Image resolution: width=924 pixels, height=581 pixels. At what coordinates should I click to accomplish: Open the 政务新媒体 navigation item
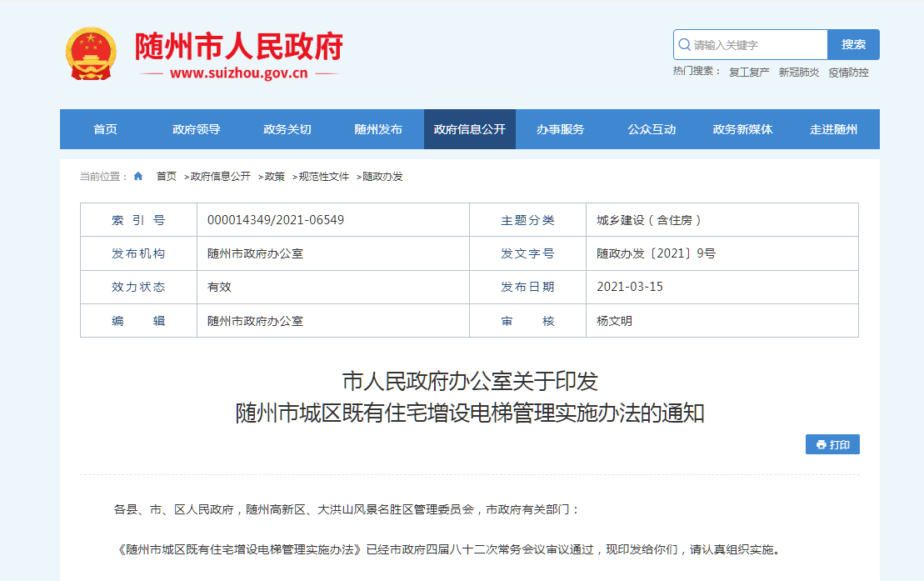pyautogui.click(x=742, y=129)
